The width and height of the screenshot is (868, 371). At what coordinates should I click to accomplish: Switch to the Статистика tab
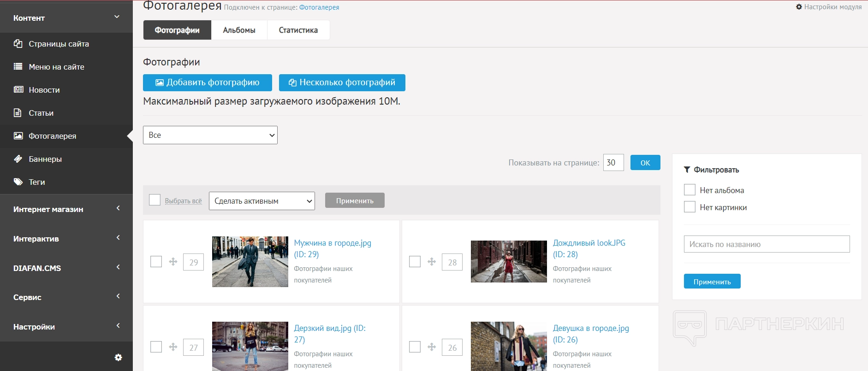298,30
